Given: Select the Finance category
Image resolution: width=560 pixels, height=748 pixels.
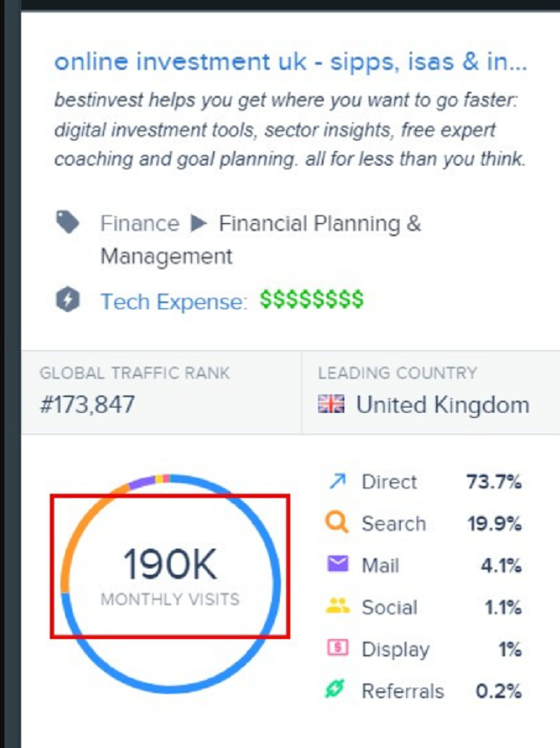Looking at the screenshot, I should (x=140, y=223).
